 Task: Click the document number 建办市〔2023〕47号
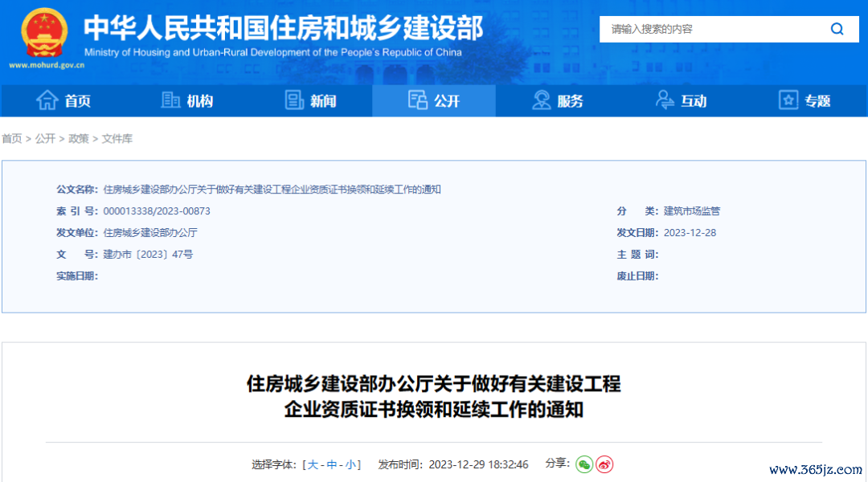pyautogui.click(x=148, y=255)
